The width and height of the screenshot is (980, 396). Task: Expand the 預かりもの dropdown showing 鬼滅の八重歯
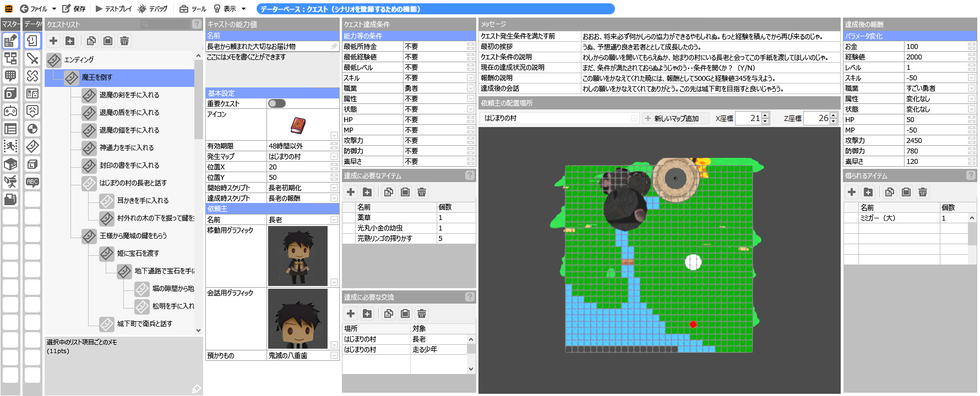click(334, 356)
